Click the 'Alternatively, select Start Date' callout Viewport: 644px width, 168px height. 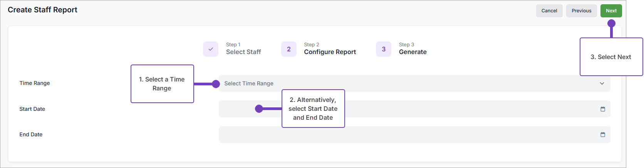[x=313, y=109]
